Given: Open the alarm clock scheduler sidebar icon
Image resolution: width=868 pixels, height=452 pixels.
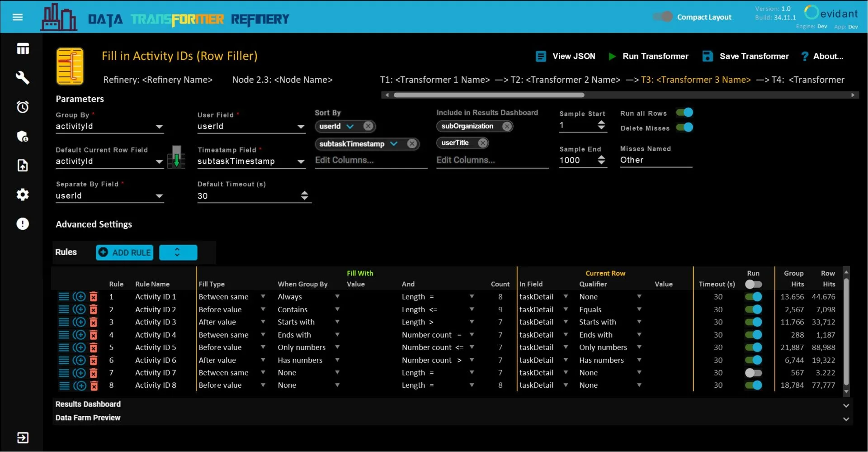Looking at the screenshot, I should 23,107.
